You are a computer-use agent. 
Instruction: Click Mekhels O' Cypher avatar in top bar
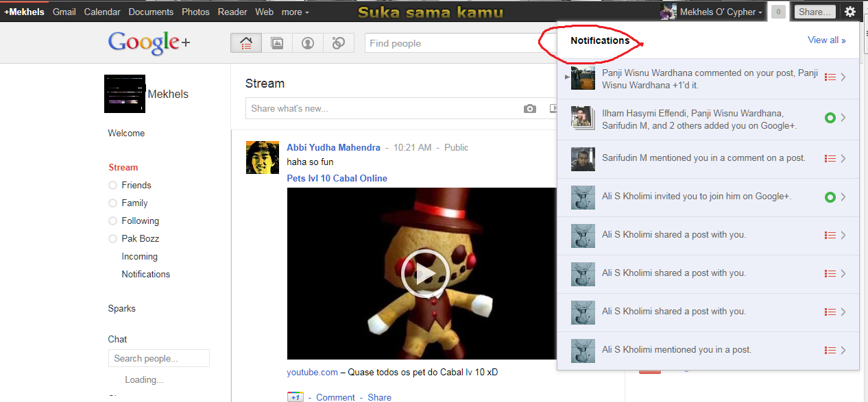coord(668,12)
